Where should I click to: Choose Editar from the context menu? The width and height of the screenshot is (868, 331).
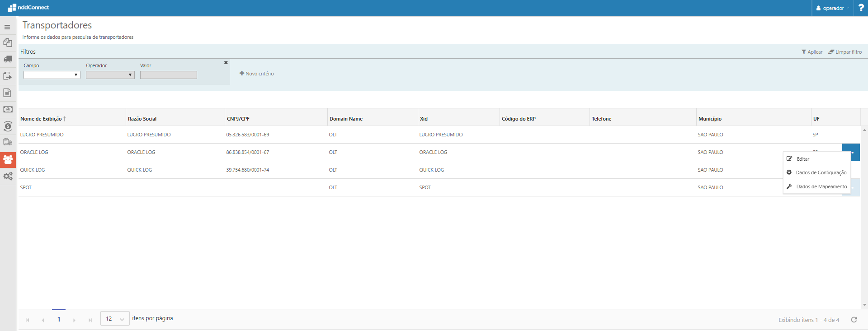tap(803, 159)
